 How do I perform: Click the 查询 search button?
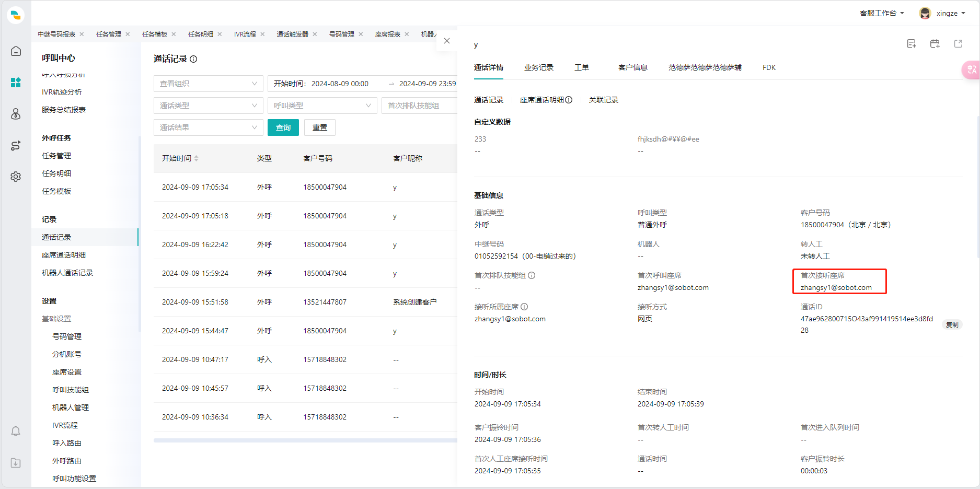point(283,127)
